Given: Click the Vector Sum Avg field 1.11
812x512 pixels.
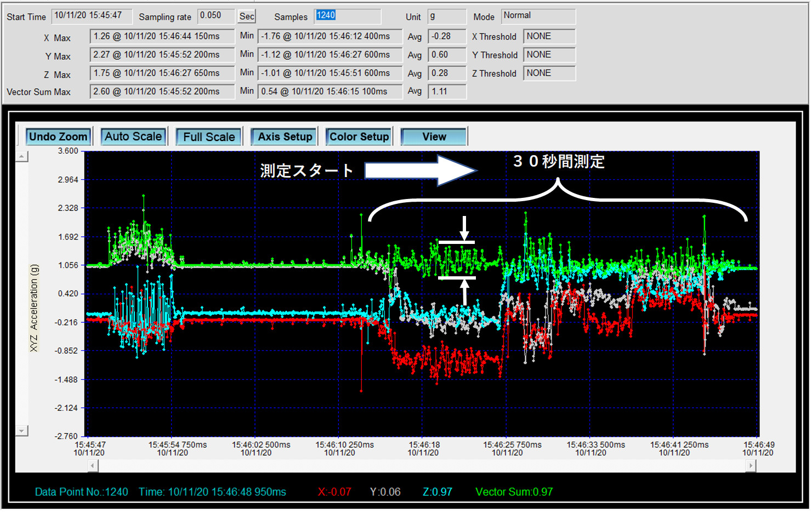Looking at the screenshot, I should coord(447,92).
